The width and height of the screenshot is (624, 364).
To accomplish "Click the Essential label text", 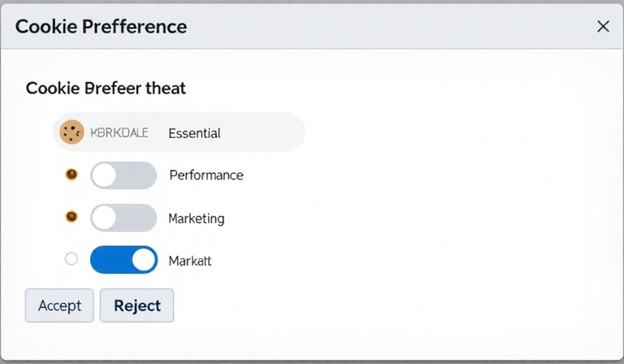I will pyautogui.click(x=194, y=133).
